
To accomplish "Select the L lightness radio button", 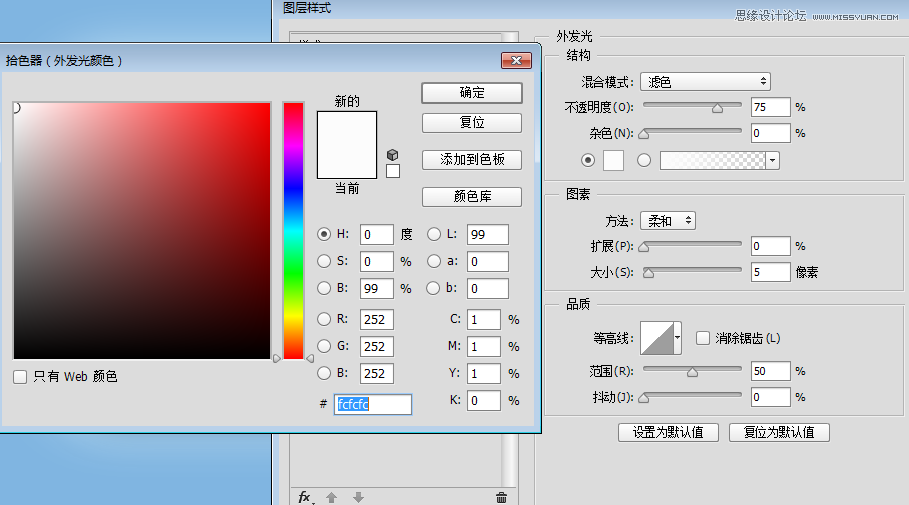I will point(434,234).
